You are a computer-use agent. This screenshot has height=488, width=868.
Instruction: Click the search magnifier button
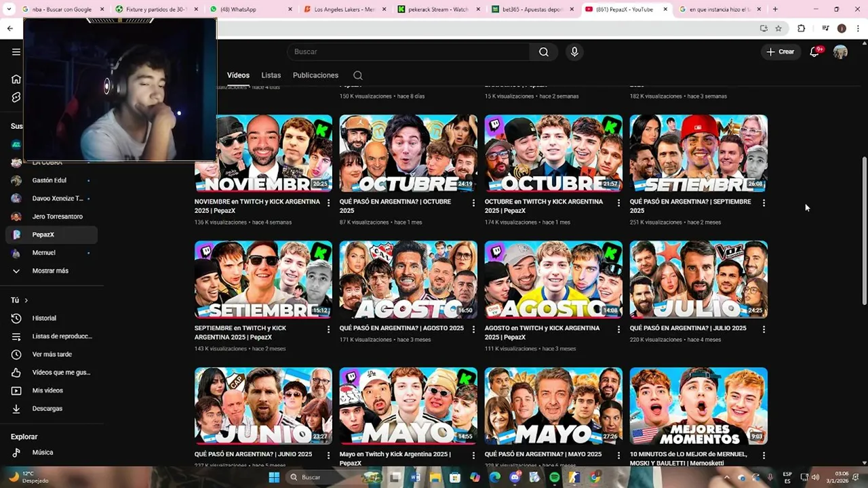click(544, 52)
